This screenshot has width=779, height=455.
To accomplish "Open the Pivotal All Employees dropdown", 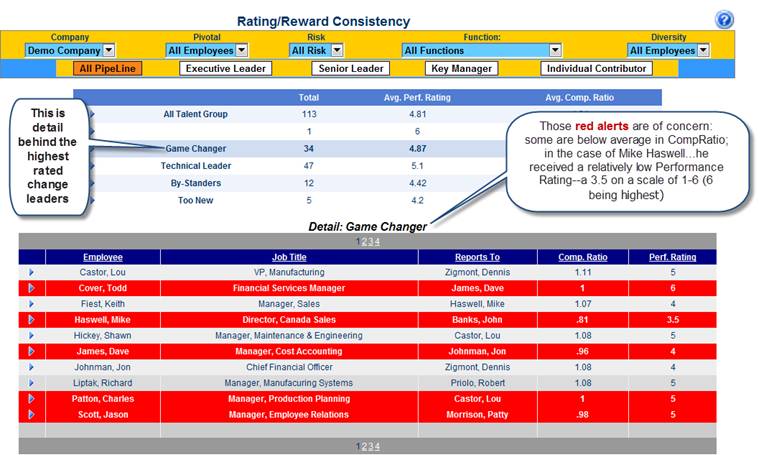I will [x=207, y=50].
